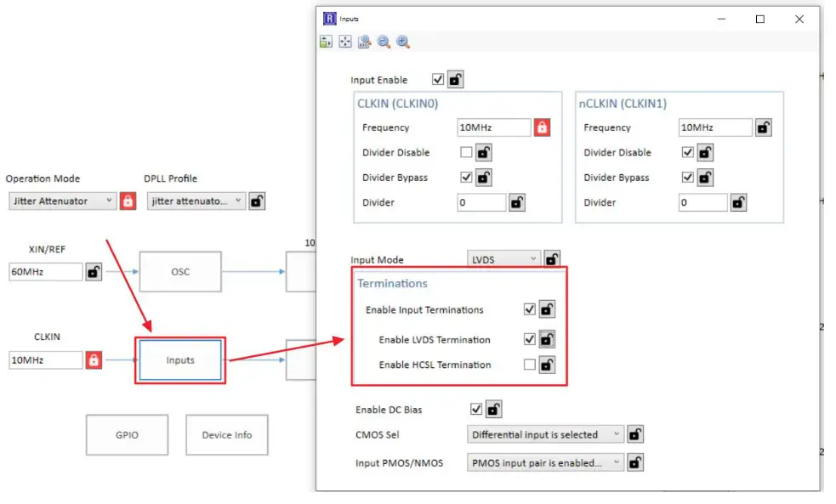Check Enable HCSL Termination checkbox
Image resolution: width=836 pixels, height=504 pixels.
[530, 365]
